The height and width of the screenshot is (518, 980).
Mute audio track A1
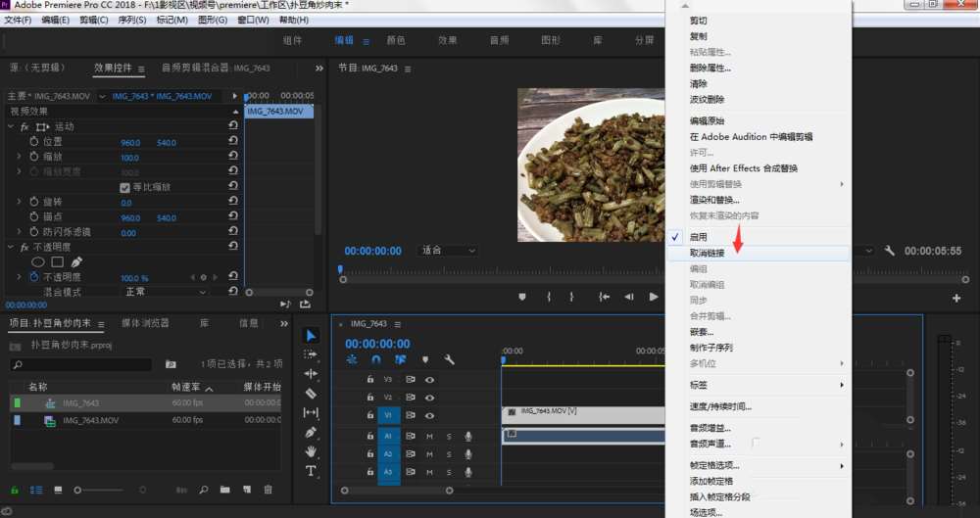429,436
